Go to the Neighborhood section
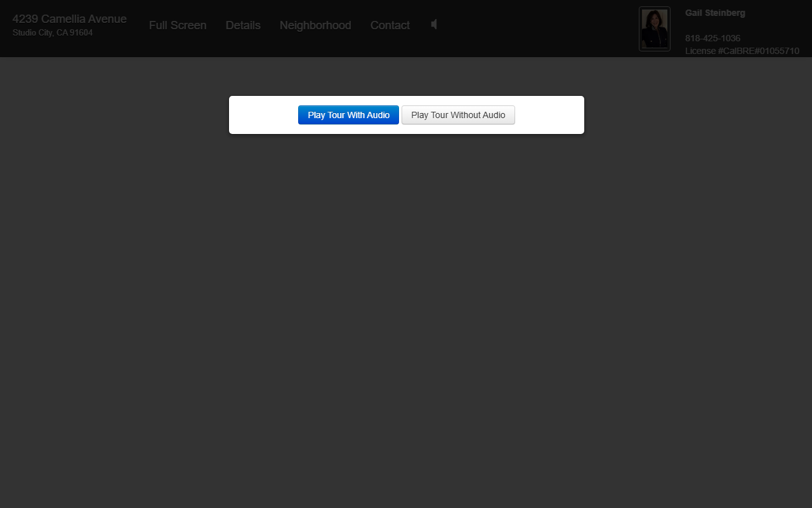This screenshot has width=812, height=508. (315, 25)
